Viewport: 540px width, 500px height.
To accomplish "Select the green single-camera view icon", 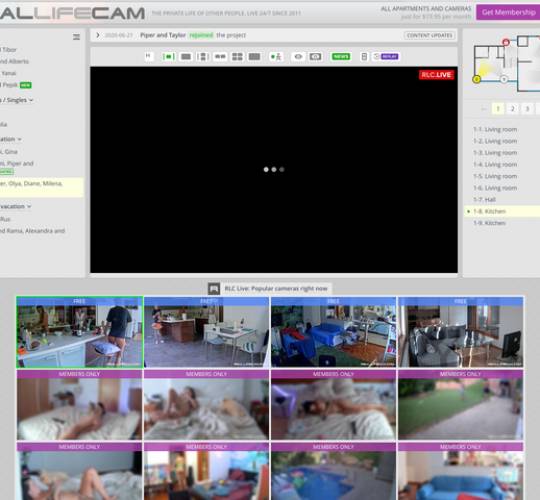I will 169,56.
